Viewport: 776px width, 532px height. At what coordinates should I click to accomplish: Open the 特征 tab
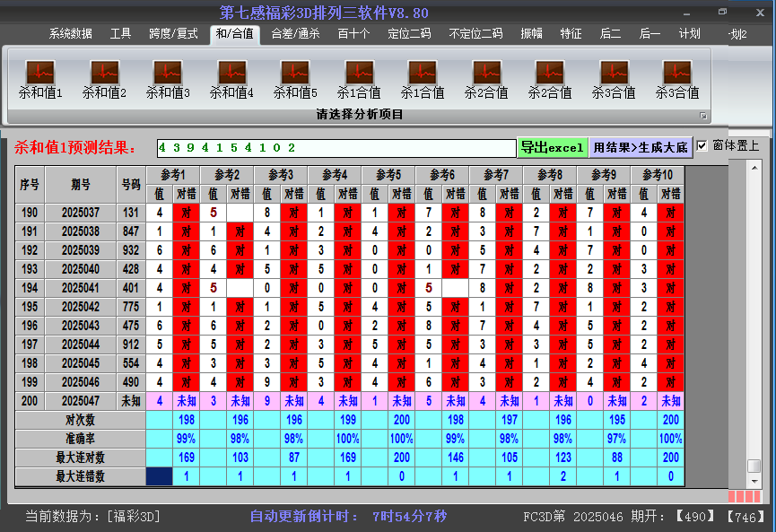(x=571, y=34)
